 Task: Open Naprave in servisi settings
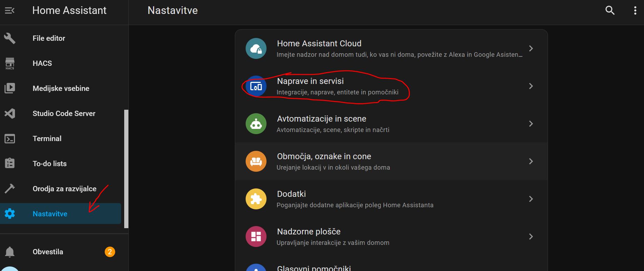point(391,86)
